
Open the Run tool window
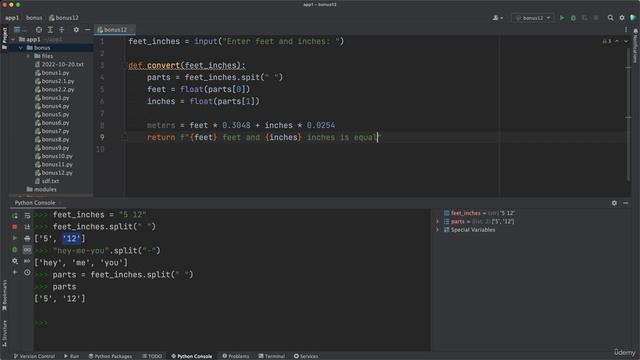pyautogui.click(x=71, y=356)
